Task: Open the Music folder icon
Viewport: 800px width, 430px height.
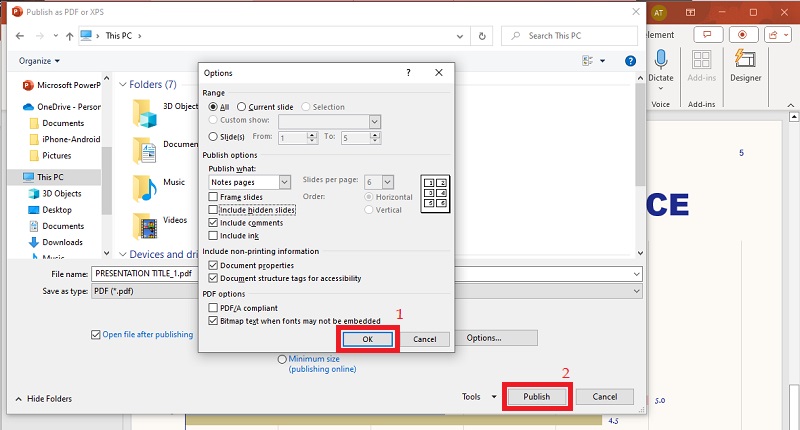Action: (144, 188)
